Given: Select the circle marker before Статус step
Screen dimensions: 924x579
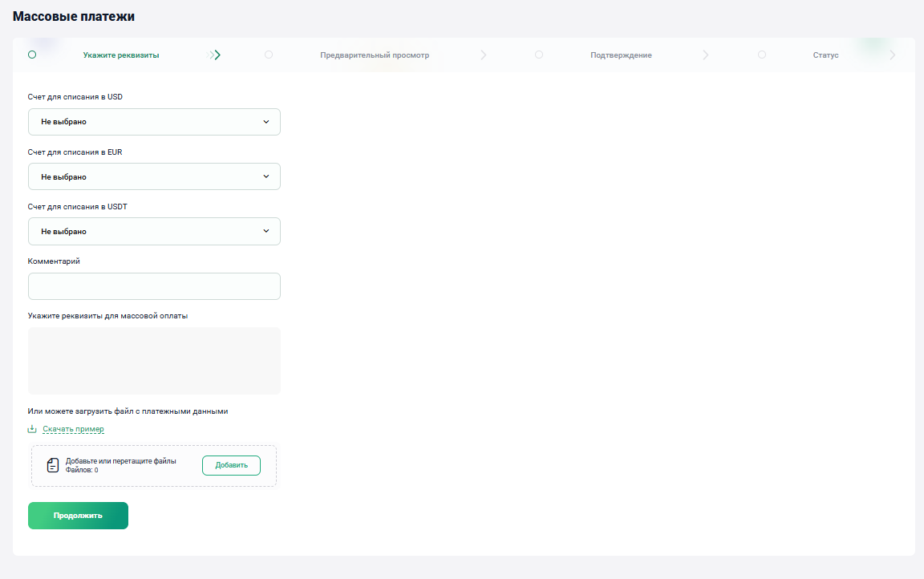Looking at the screenshot, I should (x=762, y=55).
